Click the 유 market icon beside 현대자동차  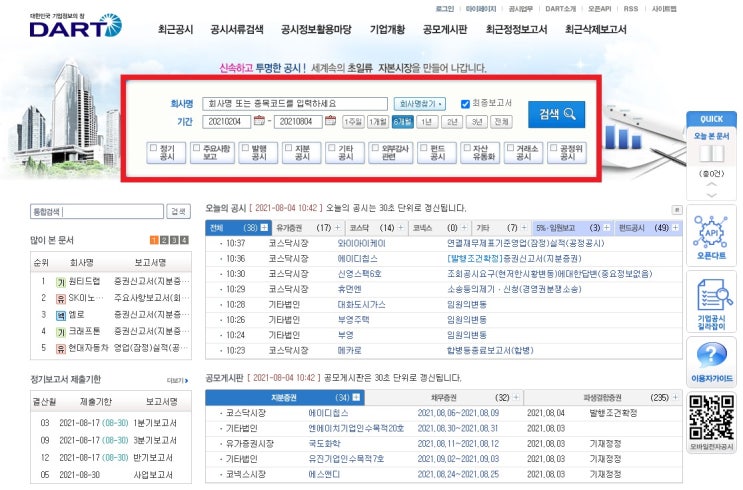coord(60,349)
